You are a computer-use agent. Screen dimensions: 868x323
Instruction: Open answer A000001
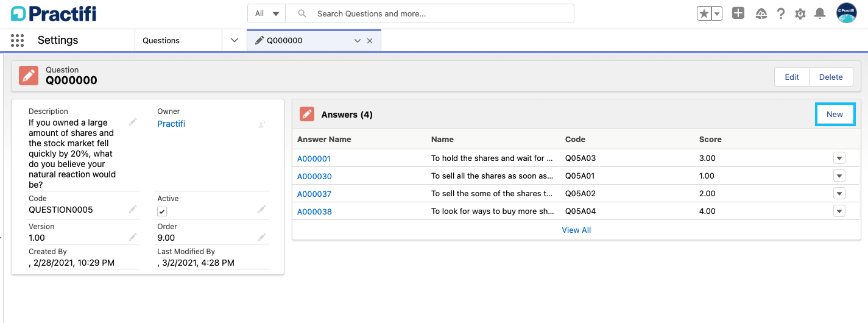pos(314,158)
